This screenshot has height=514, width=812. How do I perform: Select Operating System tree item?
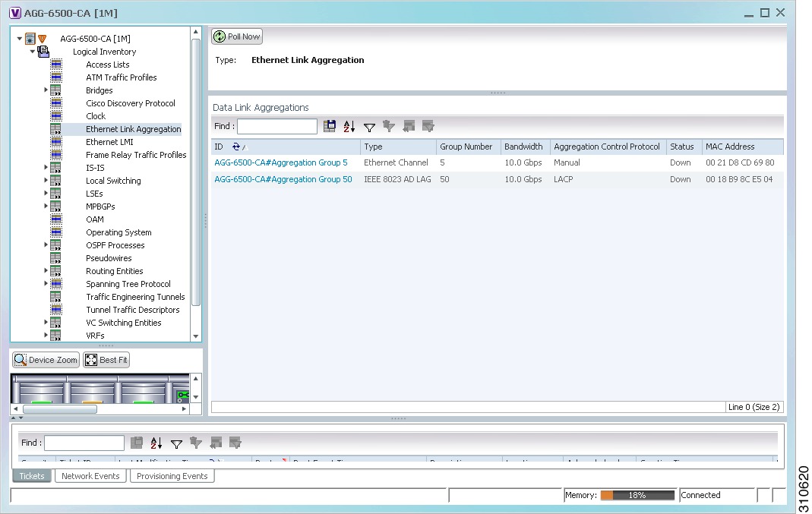coord(118,232)
